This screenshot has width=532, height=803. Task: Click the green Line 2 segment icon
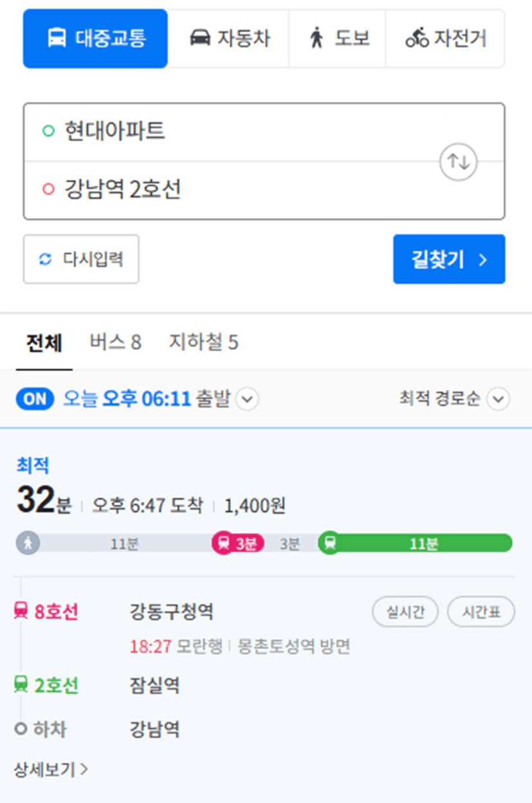coord(330,543)
